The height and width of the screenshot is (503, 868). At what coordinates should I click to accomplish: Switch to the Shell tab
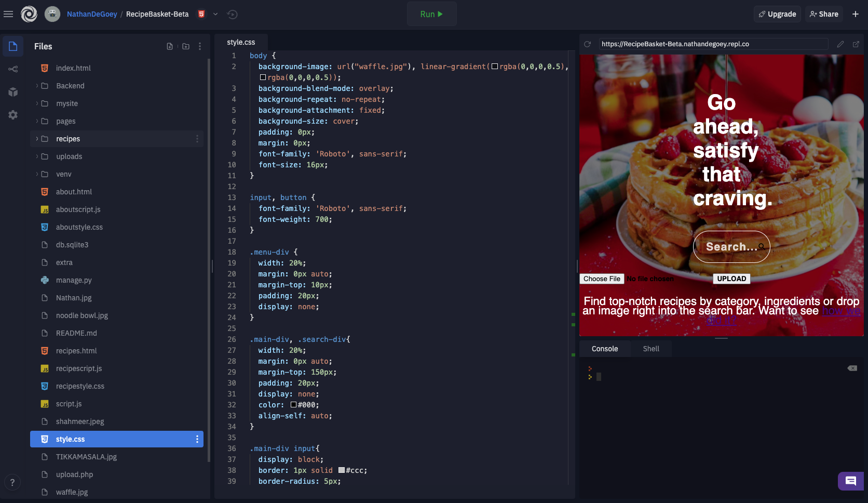[651, 349]
